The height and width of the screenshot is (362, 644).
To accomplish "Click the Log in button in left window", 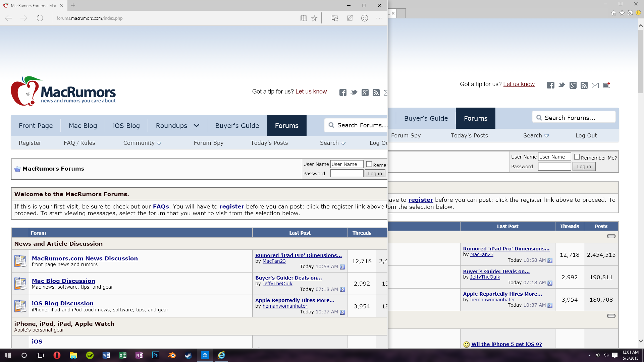I will (x=375, y=174).
